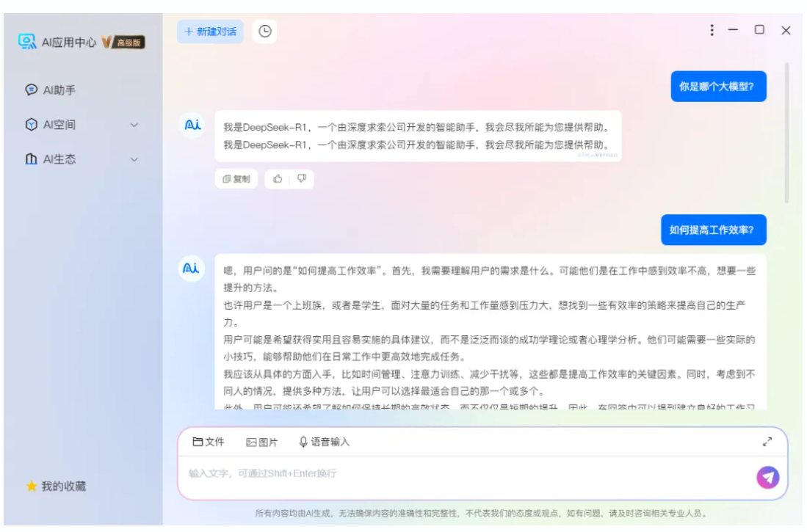Viewport: 807px width, 532px height.
Task: Send the message with the paper plane button
Action: (x=767, y=478)
